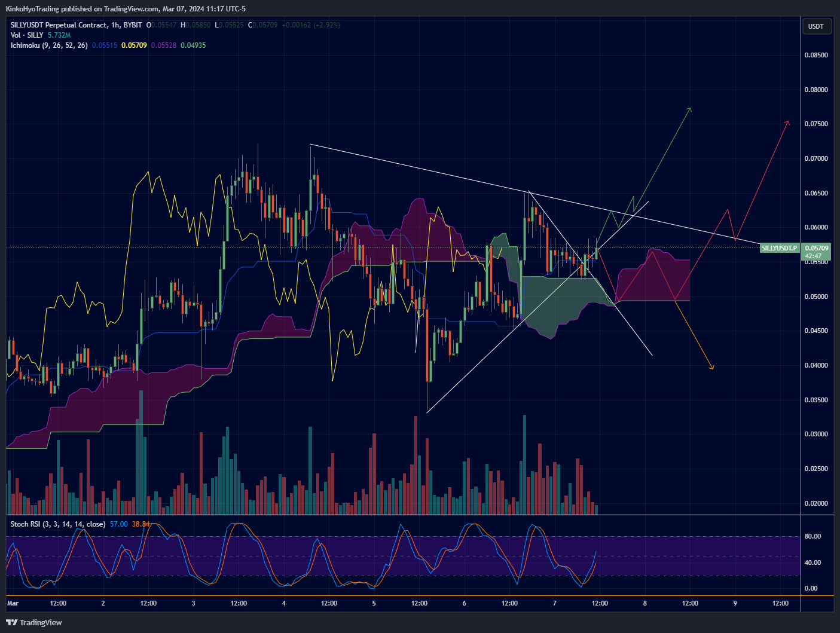Click the 0.08500 price axis label
This screenshot has width=840, height=633.
click(x=816, y=55)
